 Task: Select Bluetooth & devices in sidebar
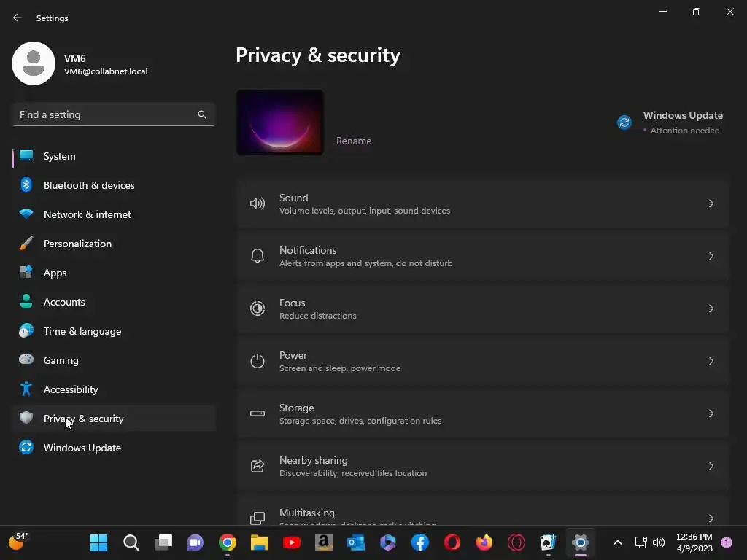pyautogui.click(x=114, y=185)
